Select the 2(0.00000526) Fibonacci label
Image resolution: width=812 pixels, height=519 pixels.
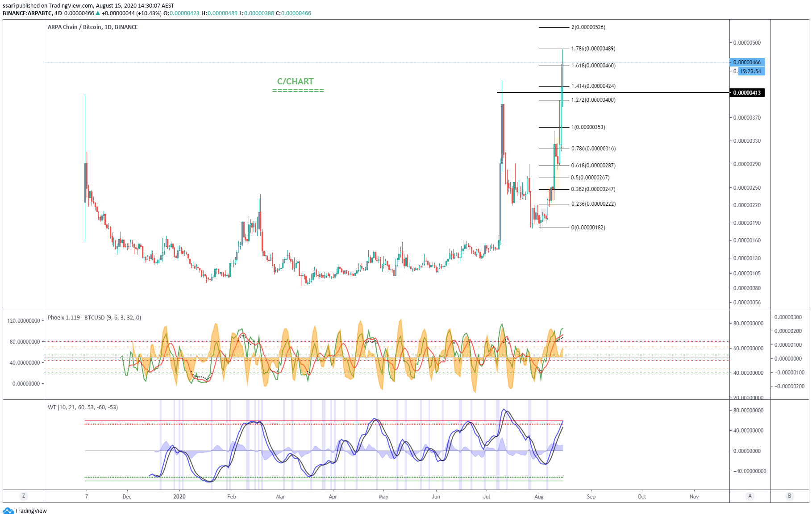point(588,27)
